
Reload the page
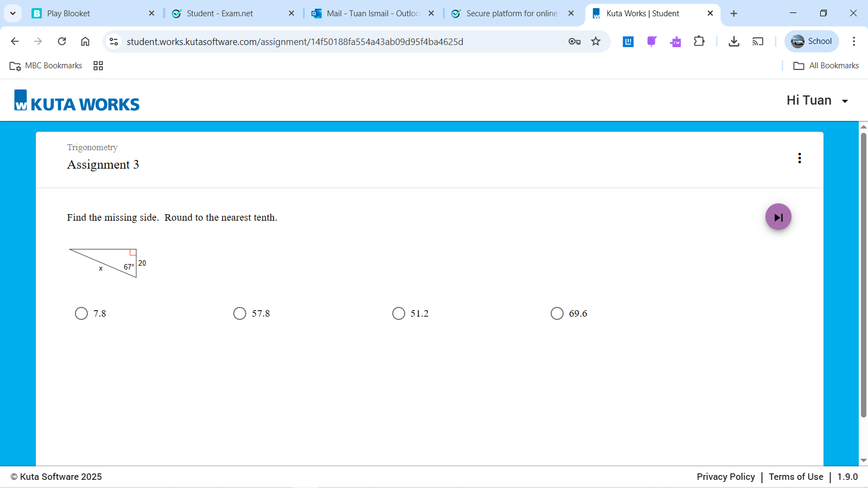pos(62,42)
